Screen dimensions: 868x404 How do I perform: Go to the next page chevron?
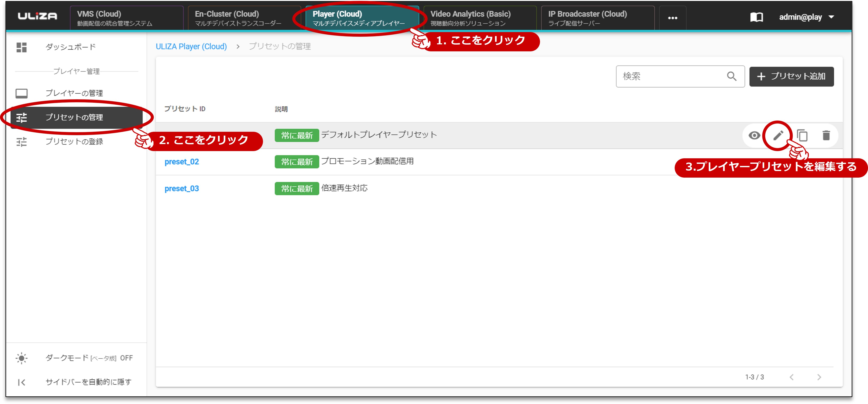point(819,377)
